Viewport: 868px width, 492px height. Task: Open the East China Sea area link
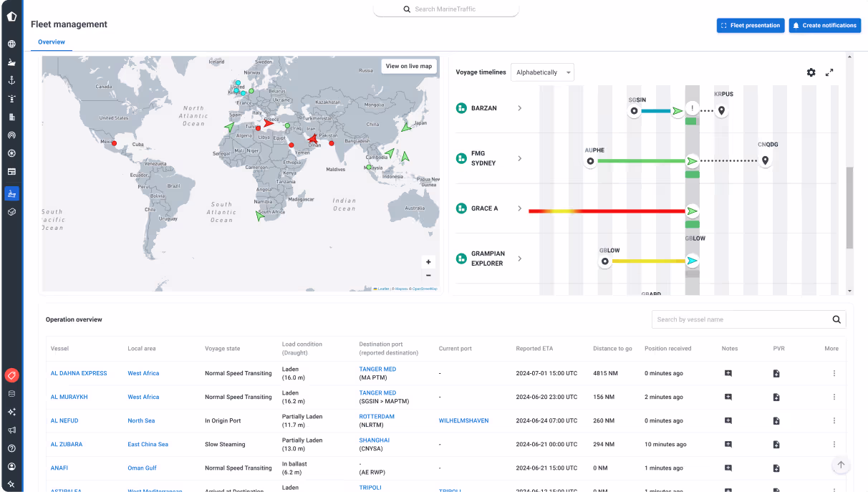click(148, 444)
